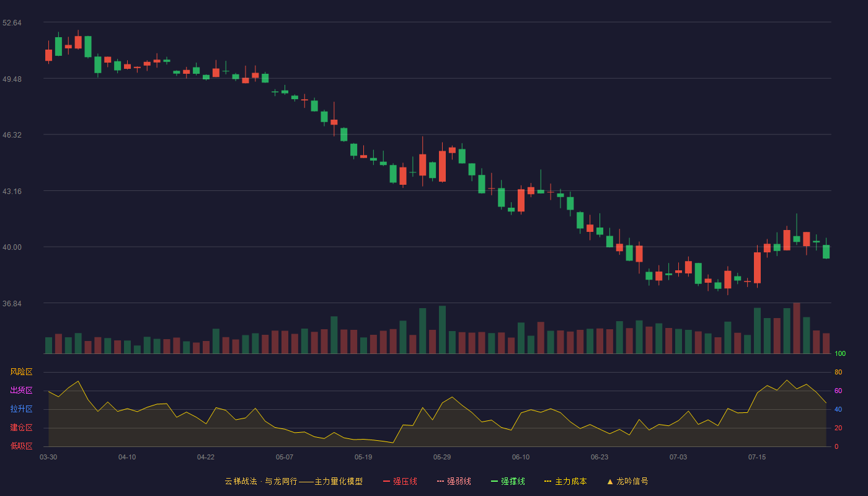
Task: Click the 46.32 price axis label
Action: (12, 135)
